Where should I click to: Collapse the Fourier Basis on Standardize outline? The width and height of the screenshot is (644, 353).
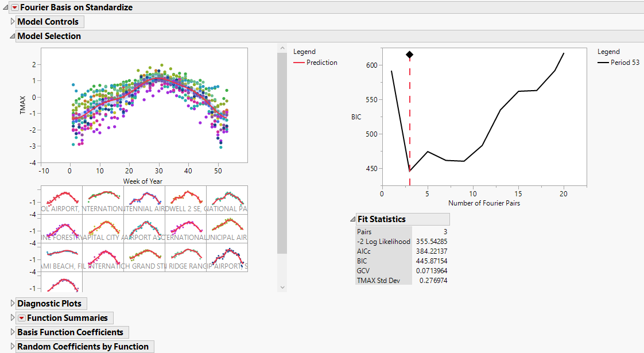[6, 7]
